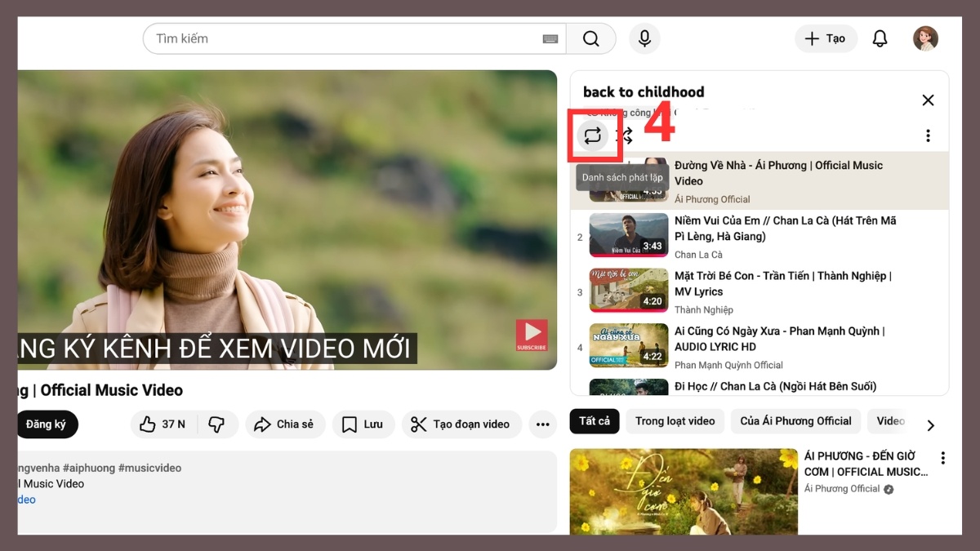Screen dimensions: 980x551
Task: Click the search magnifier icon
Action: (x=590, y=38)
